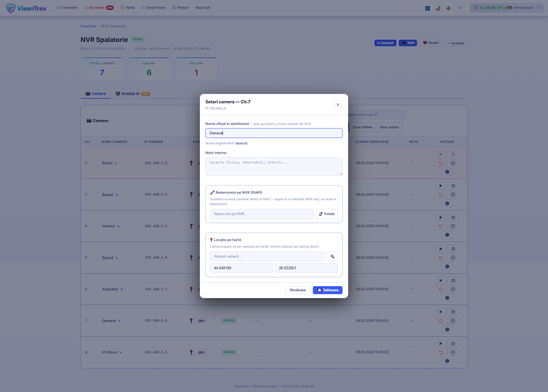The height and width of the screenshot is (392, 548).
Task: Open the Incidente menu item
Action: pyautogui.click(x=99, y=8)
